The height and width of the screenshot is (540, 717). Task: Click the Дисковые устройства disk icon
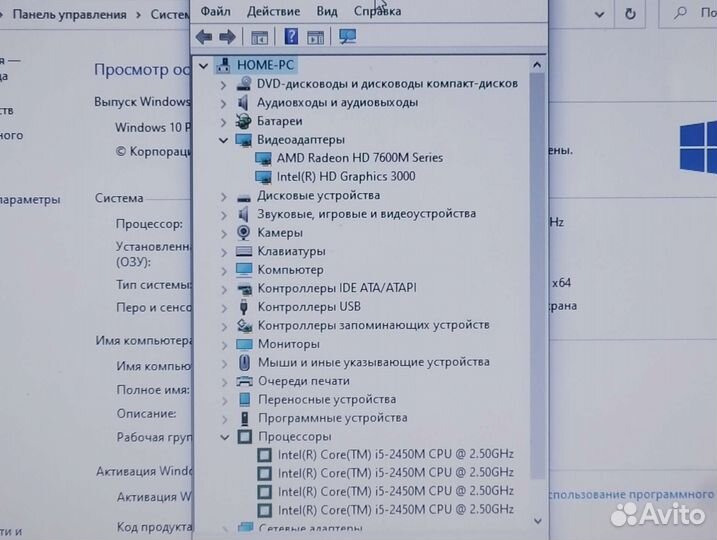[x=244, y=197]
